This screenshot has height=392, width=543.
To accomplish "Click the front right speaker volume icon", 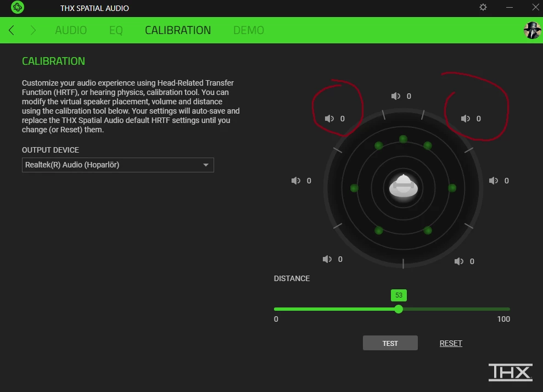I will click(x=465, y=119).
